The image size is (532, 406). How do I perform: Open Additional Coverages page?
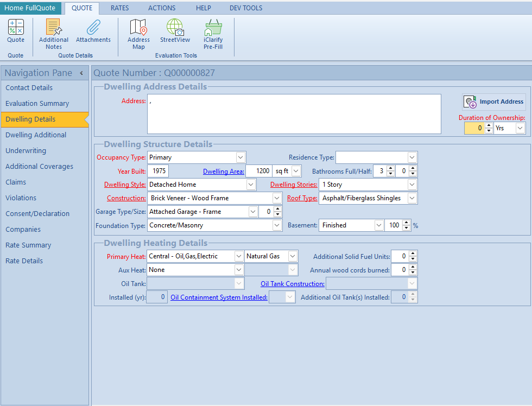coord(45,167)
